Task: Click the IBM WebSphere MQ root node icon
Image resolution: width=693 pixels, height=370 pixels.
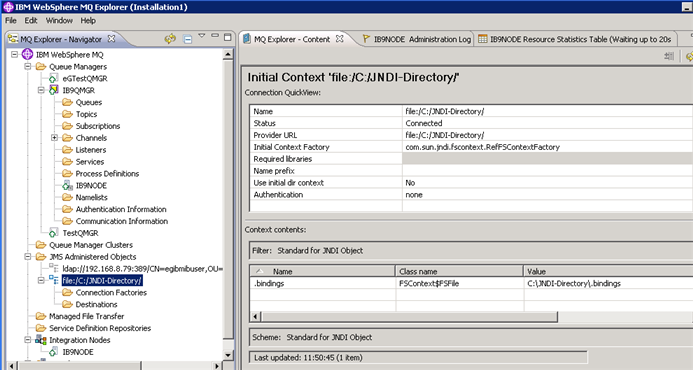Action: pos(27,54)
